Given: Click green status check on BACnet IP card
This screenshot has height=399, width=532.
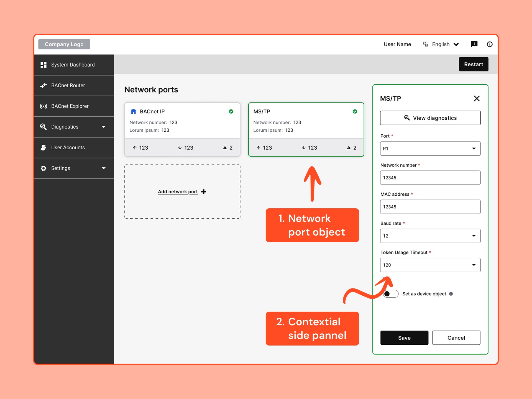Looking at the screenshot, I should coord(231,111).
